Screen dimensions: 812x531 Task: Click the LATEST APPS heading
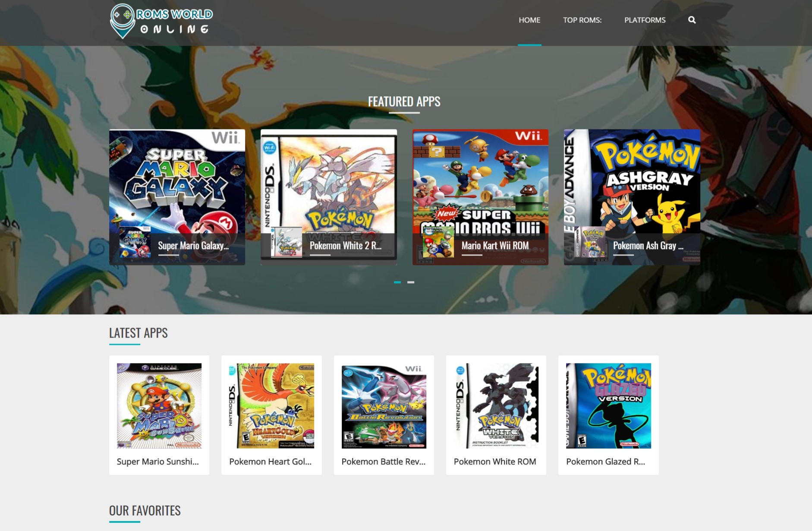tap(138, 333)
